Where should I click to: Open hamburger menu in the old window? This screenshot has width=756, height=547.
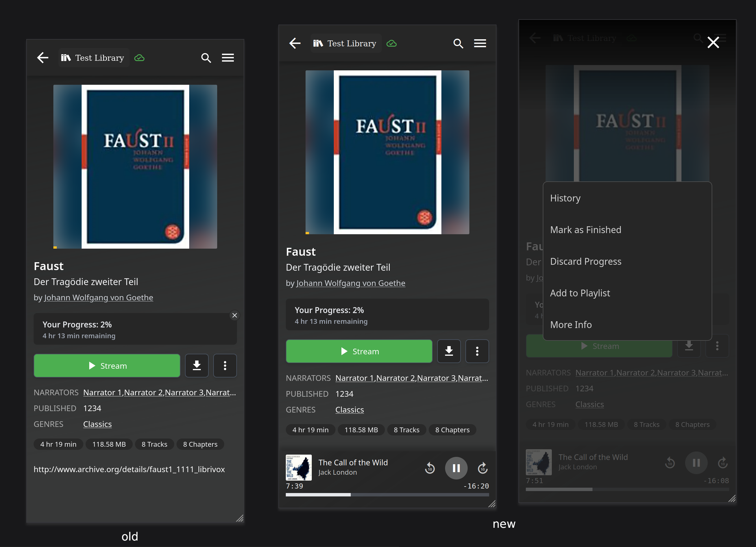pyautogui.click(x=228, y=58)
